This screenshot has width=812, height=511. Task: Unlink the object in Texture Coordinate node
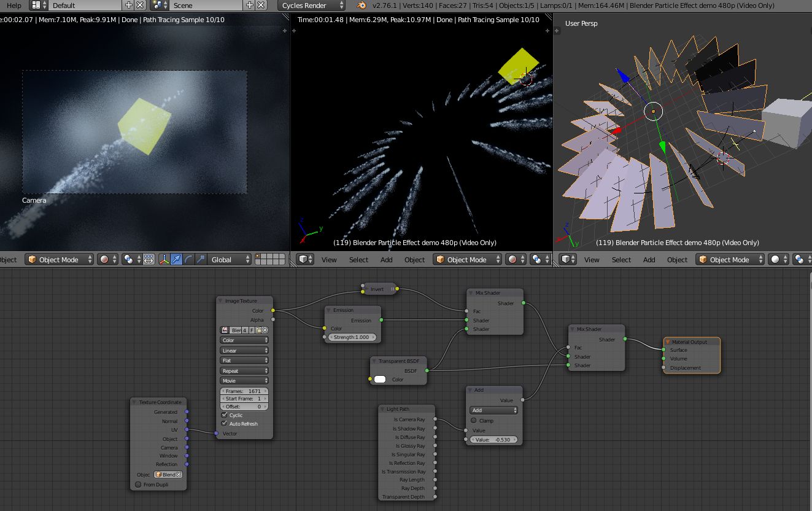tap(179, 474)
